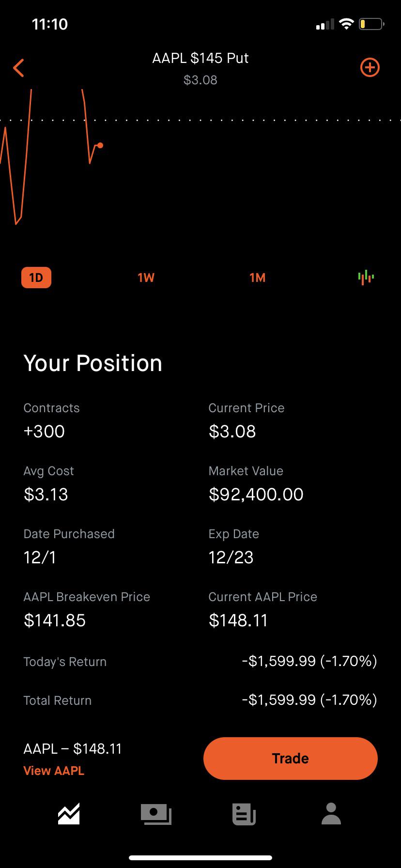This screenshot has height=868, width=401.
Task: Open the account profile tab icon
Action: pyautogui.click(x=331, y=814)
